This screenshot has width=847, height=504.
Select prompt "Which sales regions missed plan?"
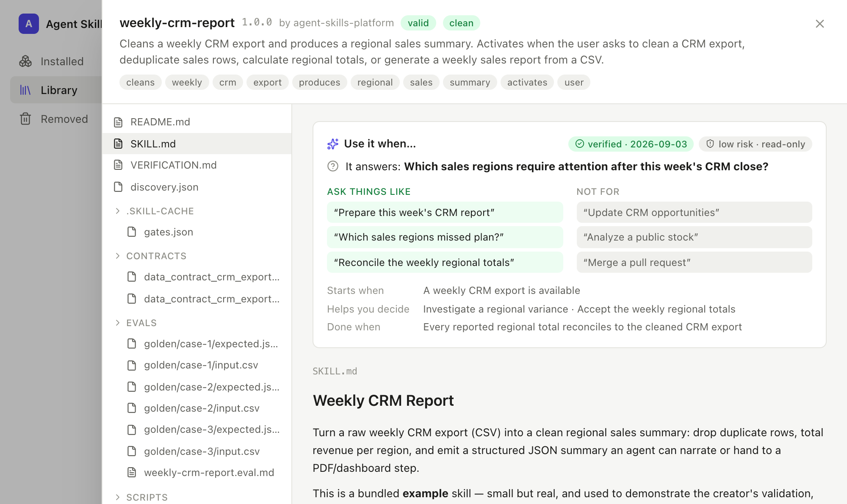[x=445, y=237]
